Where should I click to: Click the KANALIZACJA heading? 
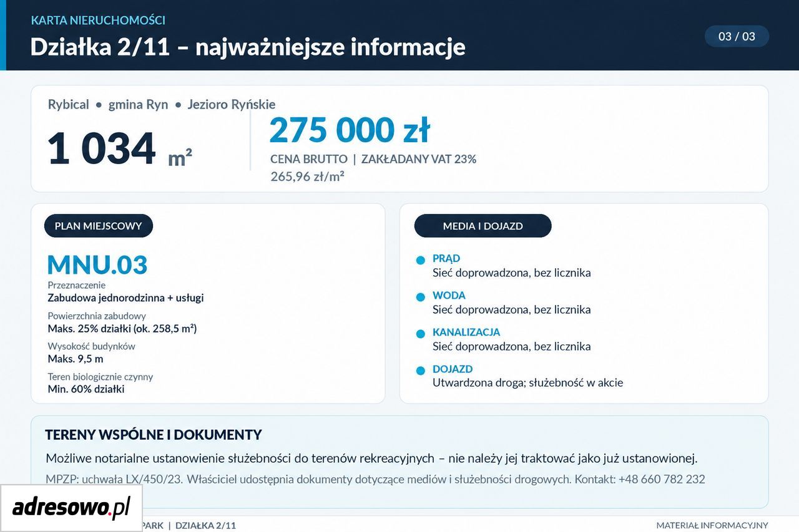point(466,332)
